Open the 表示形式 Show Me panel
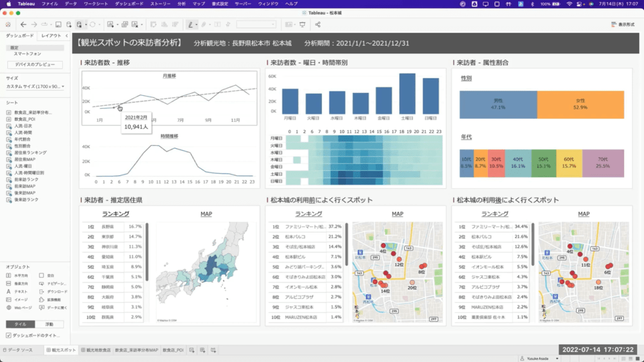The image size is (644, 362). (x=622, y=25)
